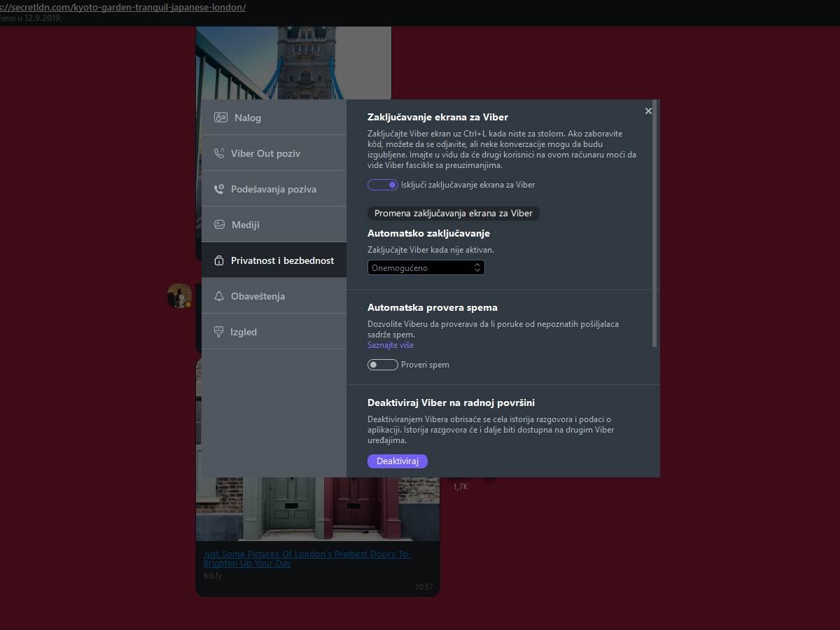Select the Privatnost i bezbednost lock icon
Screen dimensions: 840x630
(x=219, y=260)
